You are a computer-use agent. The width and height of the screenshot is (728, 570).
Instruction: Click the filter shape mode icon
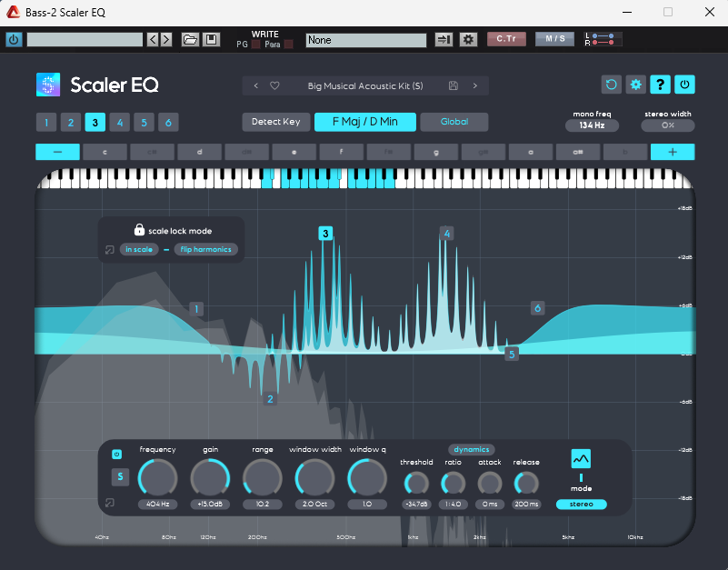click(581, 459)
